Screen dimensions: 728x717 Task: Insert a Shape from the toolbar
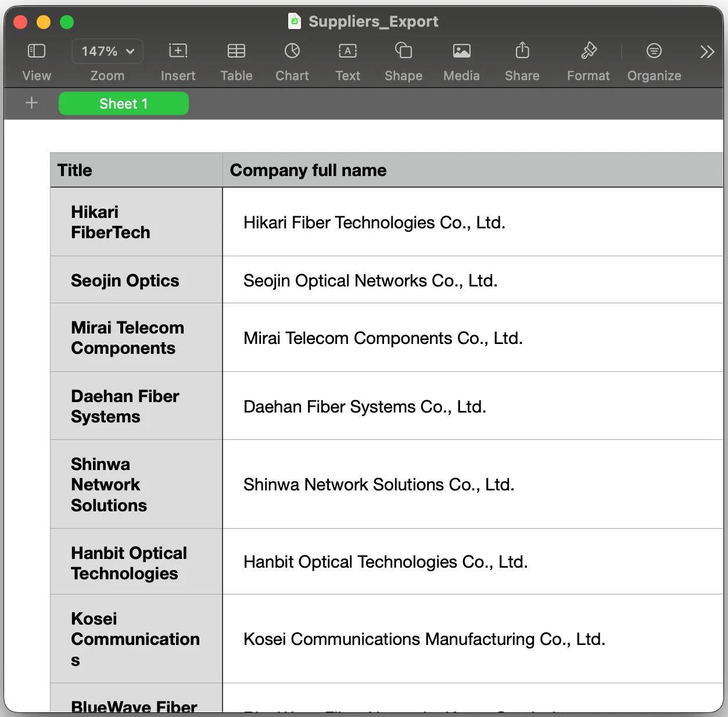click(403, 51)
